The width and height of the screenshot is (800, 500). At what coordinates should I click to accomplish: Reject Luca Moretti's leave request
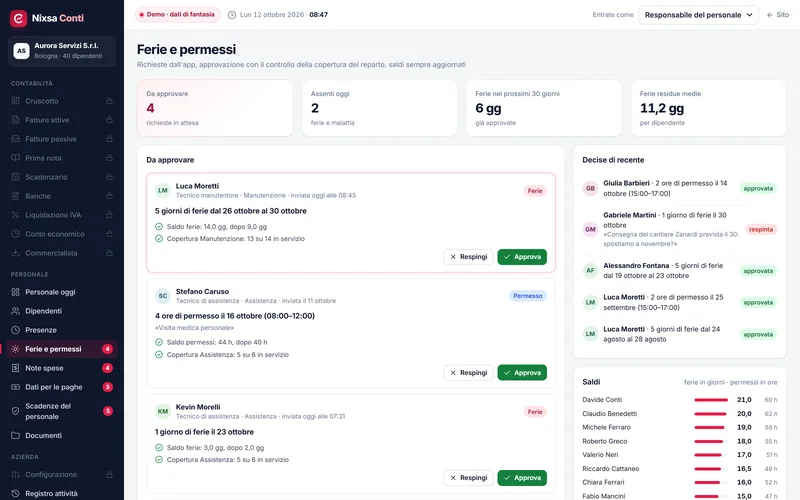point(468,257)
